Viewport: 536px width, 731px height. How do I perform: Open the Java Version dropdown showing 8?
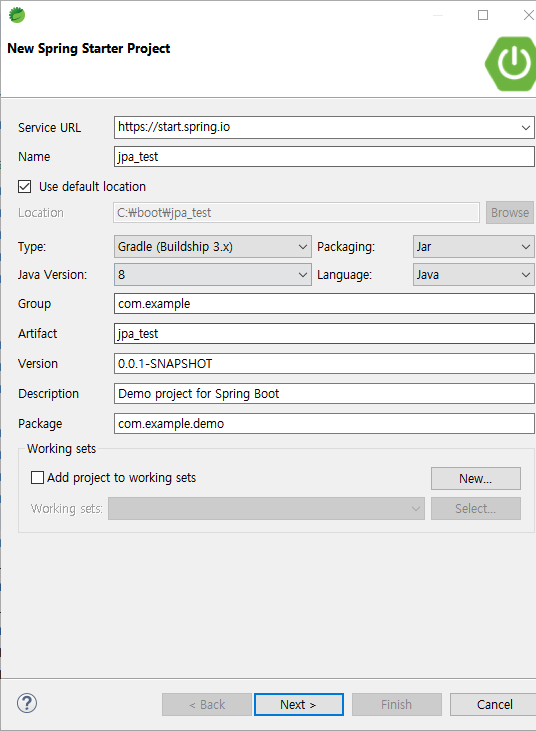point(213,275)
